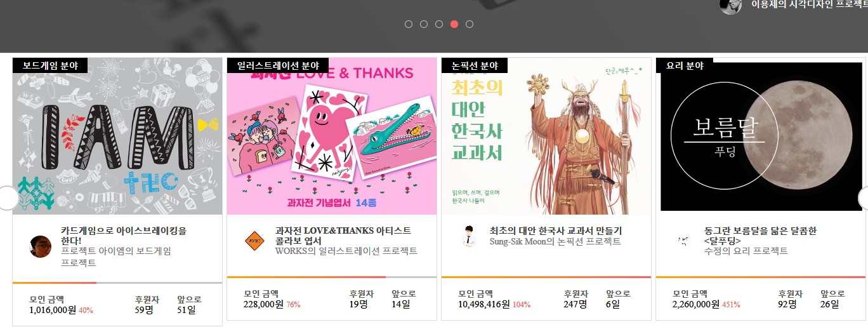The image size is (868, 327).
Task: Click the profile avatar beside 이용제 banner text
Action: click(730, 6)
